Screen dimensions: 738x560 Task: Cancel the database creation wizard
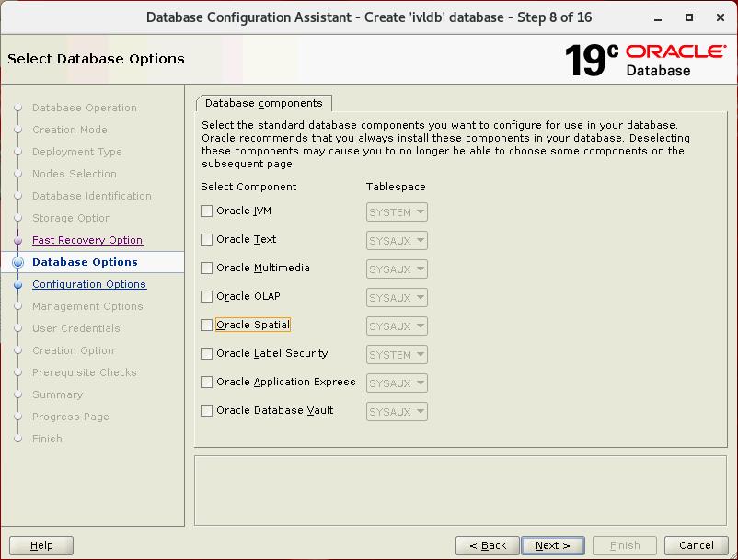pos(696,545)
